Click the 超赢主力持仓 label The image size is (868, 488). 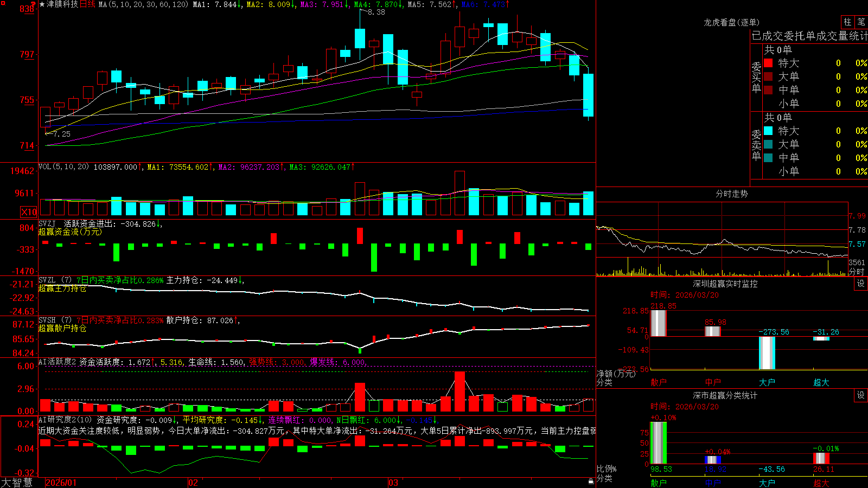[62, 288]
